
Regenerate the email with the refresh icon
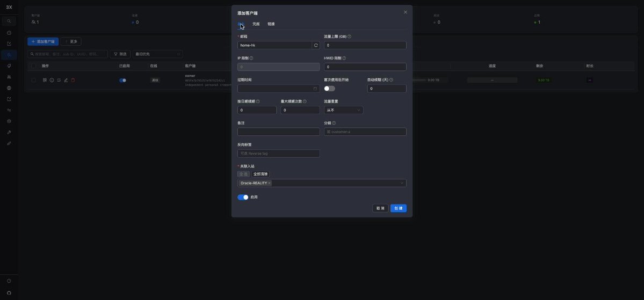316,45
